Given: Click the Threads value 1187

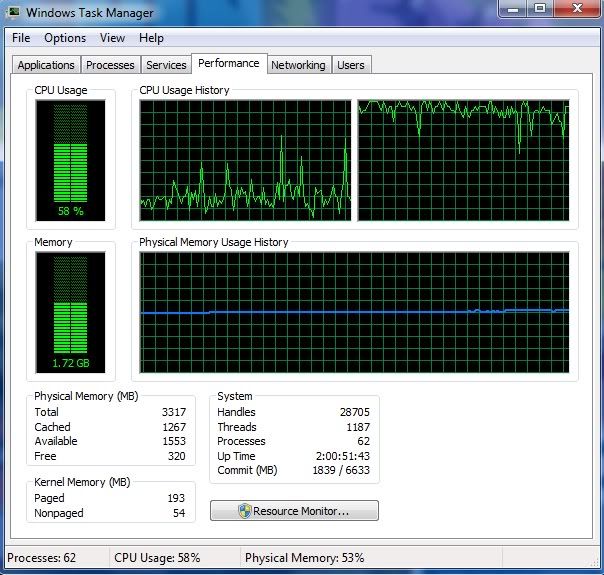Looking at the screenshot, I should tap(358, 427).
